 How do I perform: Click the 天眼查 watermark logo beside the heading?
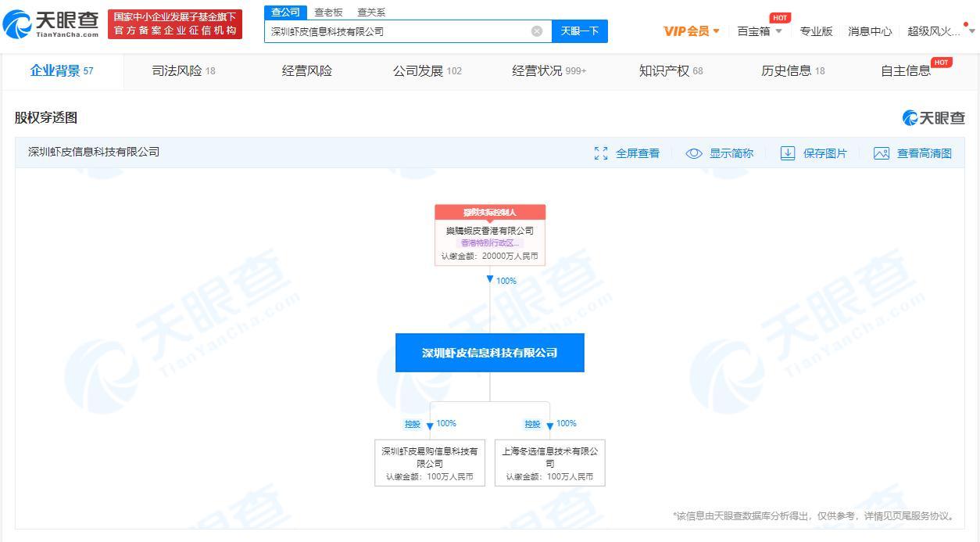point(934,118)
